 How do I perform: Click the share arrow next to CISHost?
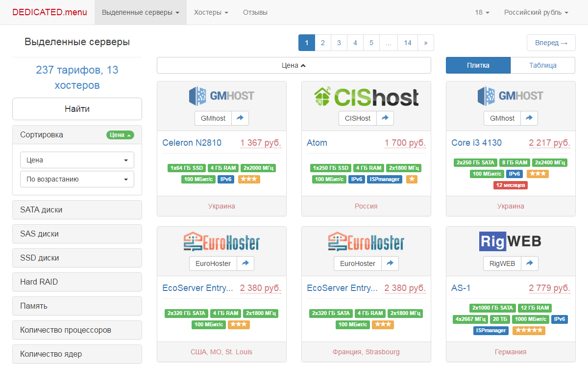(385, 118)
